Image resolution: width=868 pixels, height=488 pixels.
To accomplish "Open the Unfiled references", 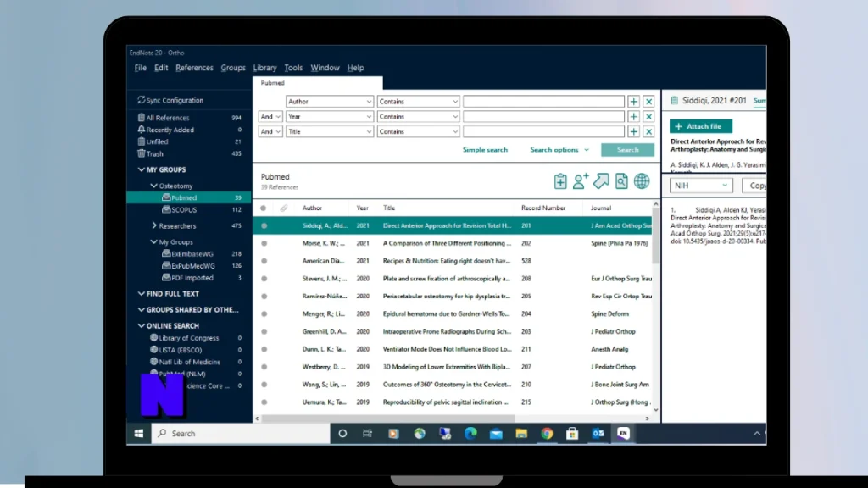I will [x=157, y=141].
